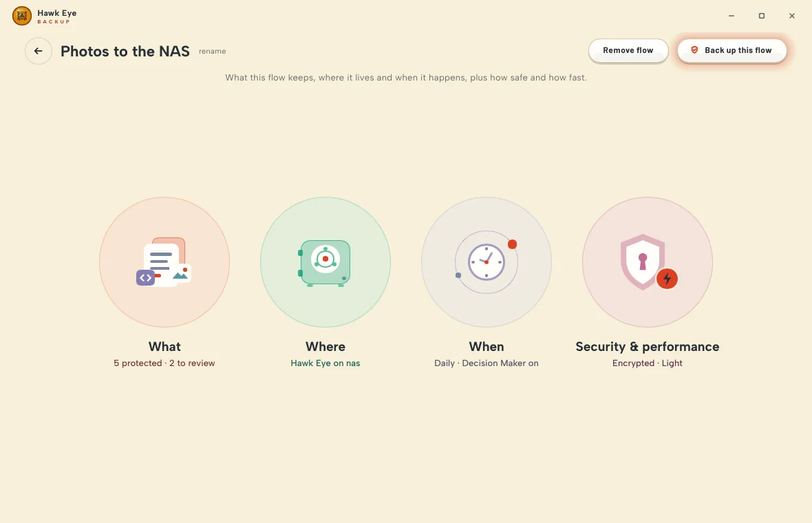Viewport: 812px width, 523px height.
Task: Click 'Hawk Eye on nas' destination text
Action: pyautogui.click(x=325, y=363)
